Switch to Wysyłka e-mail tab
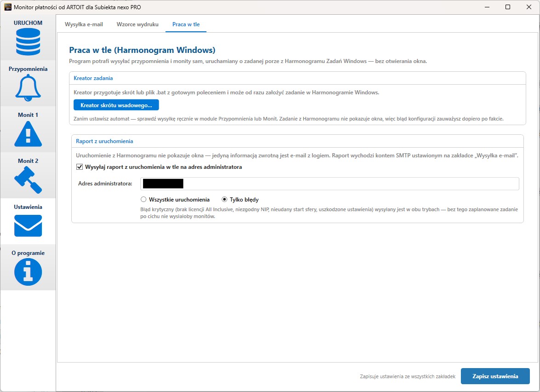This screenshot has width=540, height=392. pos(84,24)
